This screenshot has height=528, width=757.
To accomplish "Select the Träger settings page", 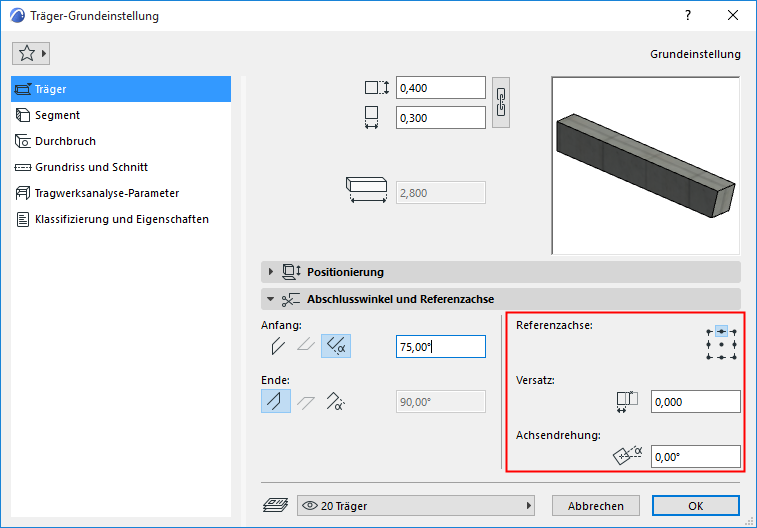I will (121, 89).
